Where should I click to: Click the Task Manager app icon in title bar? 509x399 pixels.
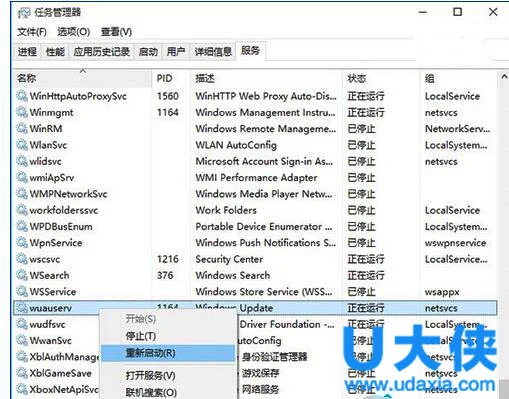click(x=24, y=13)
